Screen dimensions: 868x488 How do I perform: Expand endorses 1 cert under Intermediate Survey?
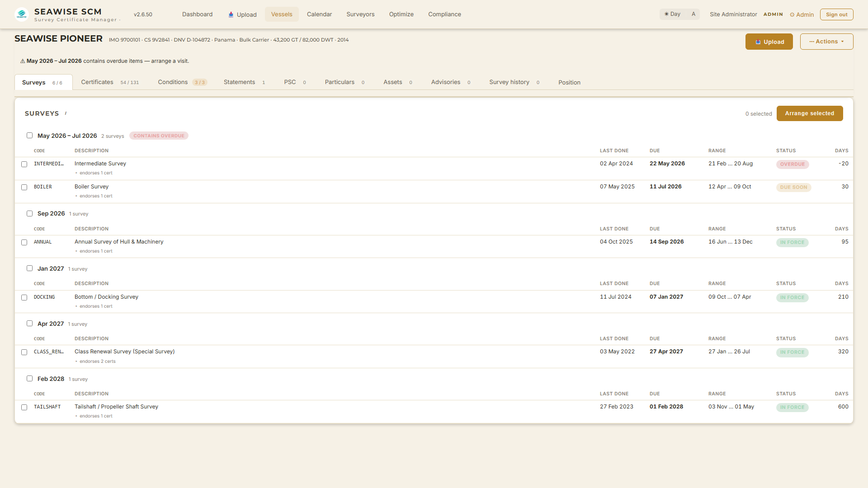94,173
